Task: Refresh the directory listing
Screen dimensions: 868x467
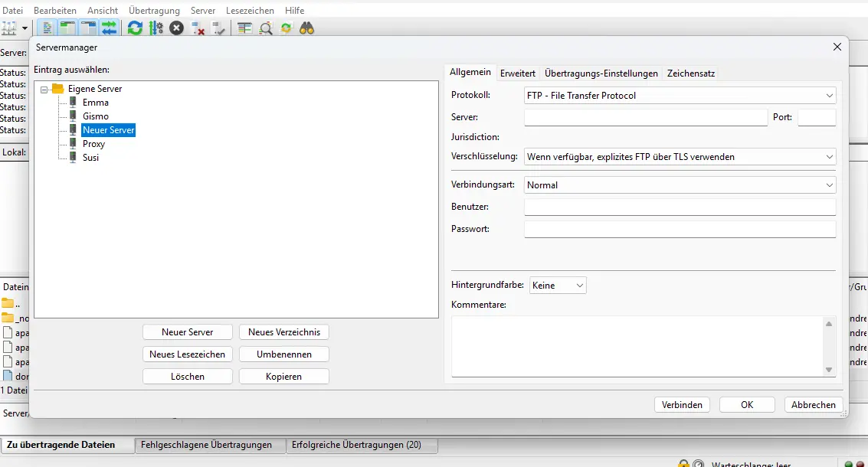Action: [x=134, y=28]
